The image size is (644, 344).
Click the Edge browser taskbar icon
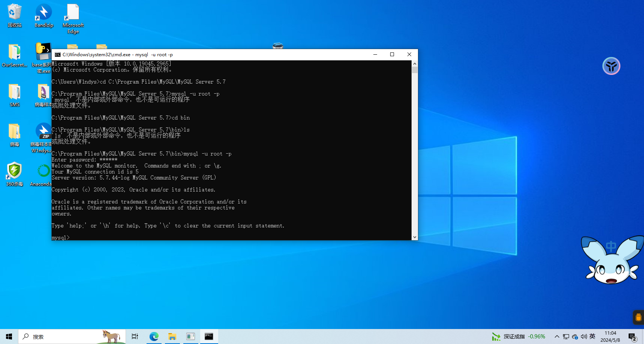[154, 337]
